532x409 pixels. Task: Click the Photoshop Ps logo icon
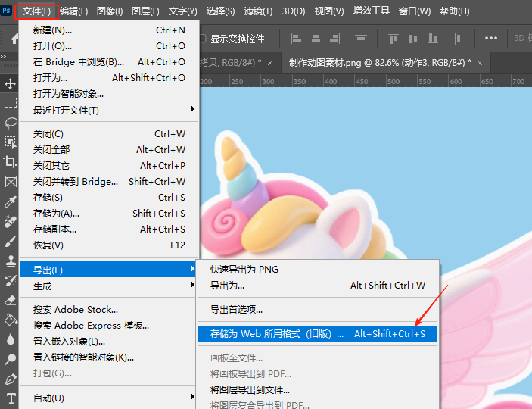pyautogui.click(x=6, y=11)
